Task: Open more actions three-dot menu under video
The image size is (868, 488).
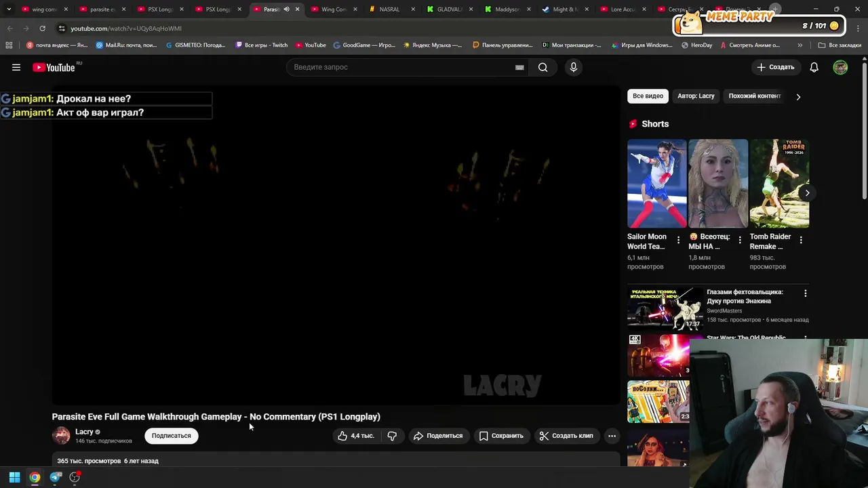Action: [612, 436]
